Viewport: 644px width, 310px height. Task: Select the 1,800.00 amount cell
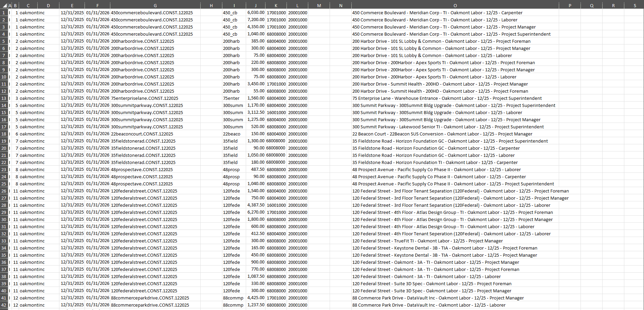(256, 219)
